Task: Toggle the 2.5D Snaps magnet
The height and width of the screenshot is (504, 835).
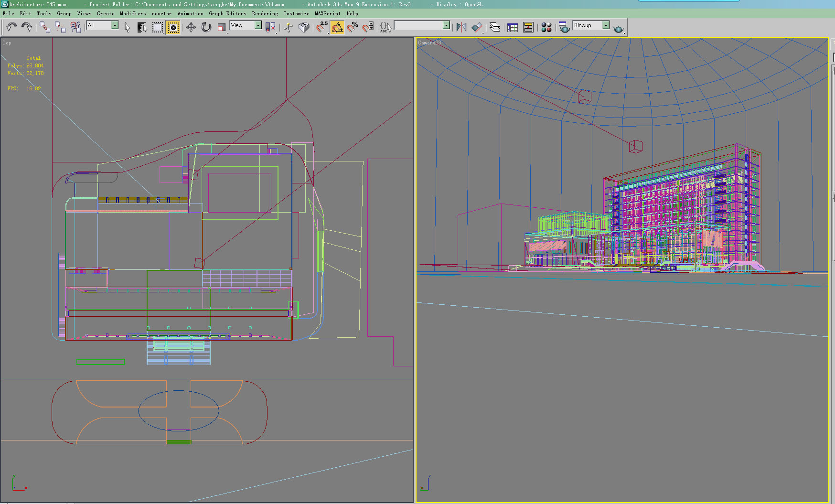Action: coord(322,27)
